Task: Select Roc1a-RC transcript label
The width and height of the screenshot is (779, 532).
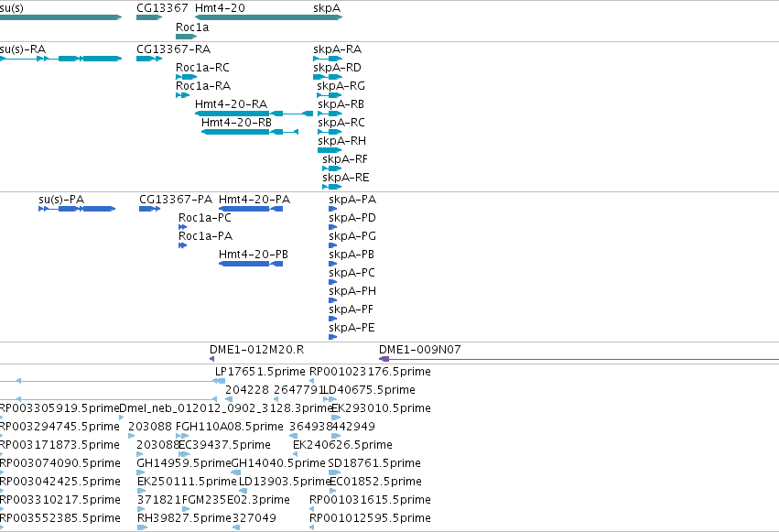Action: [202, 68]
